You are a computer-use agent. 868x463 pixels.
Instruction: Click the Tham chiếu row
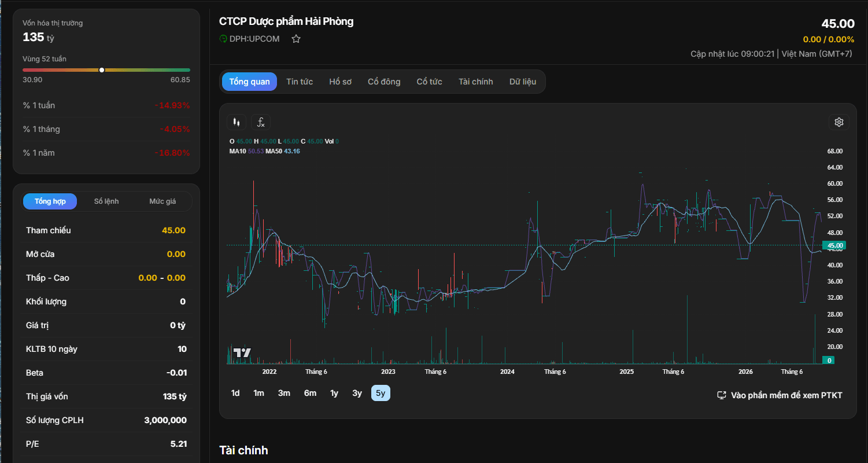106,230
